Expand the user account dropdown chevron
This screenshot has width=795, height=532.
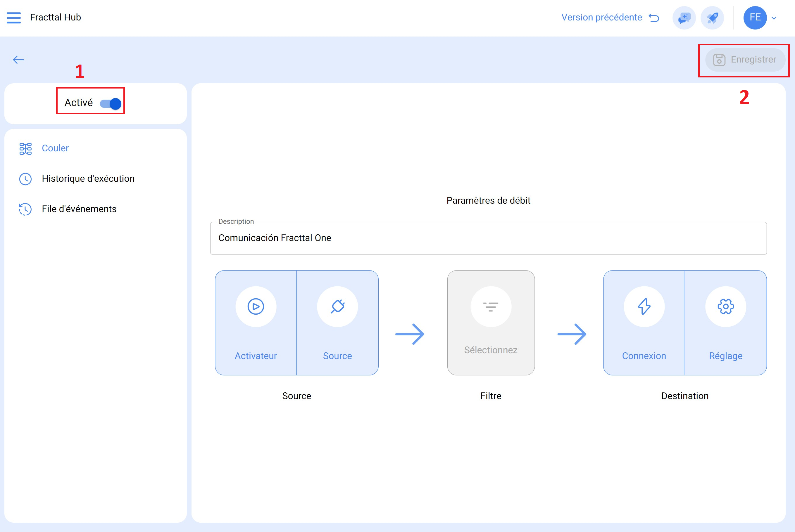[774, 18]
